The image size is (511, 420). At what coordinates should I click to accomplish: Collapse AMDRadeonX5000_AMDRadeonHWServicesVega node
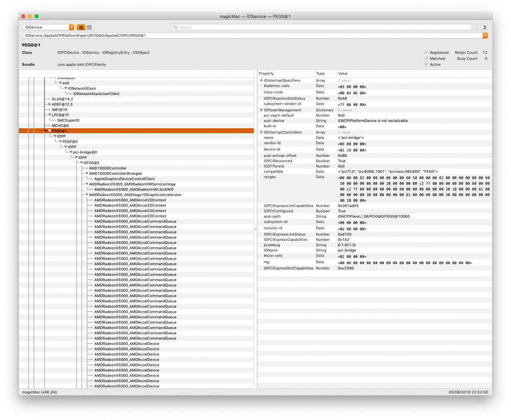tap(87, 184)
